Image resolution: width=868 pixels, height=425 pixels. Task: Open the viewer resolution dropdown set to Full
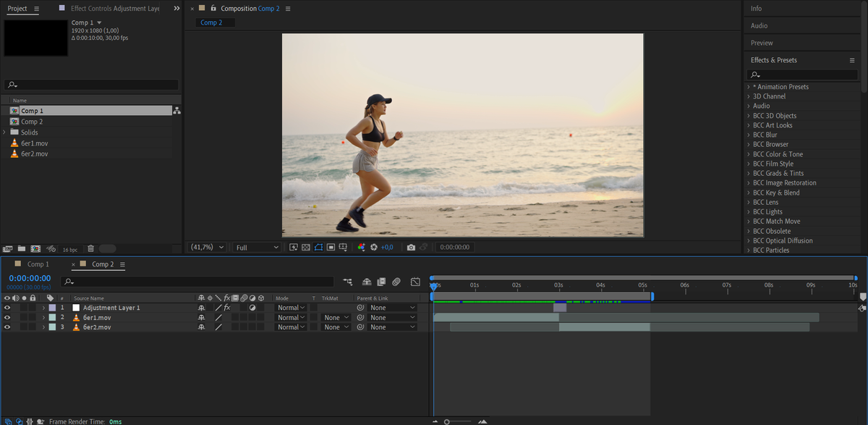257,248
